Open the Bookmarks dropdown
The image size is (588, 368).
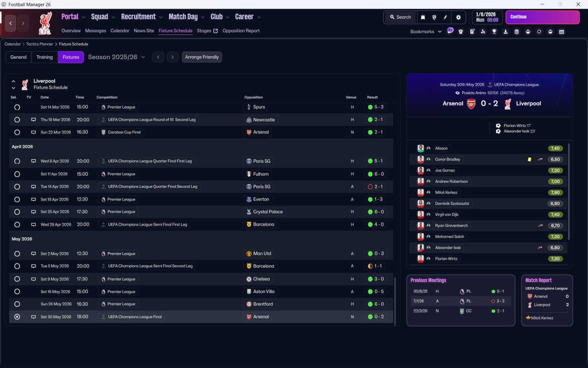[x=426, y=32]
